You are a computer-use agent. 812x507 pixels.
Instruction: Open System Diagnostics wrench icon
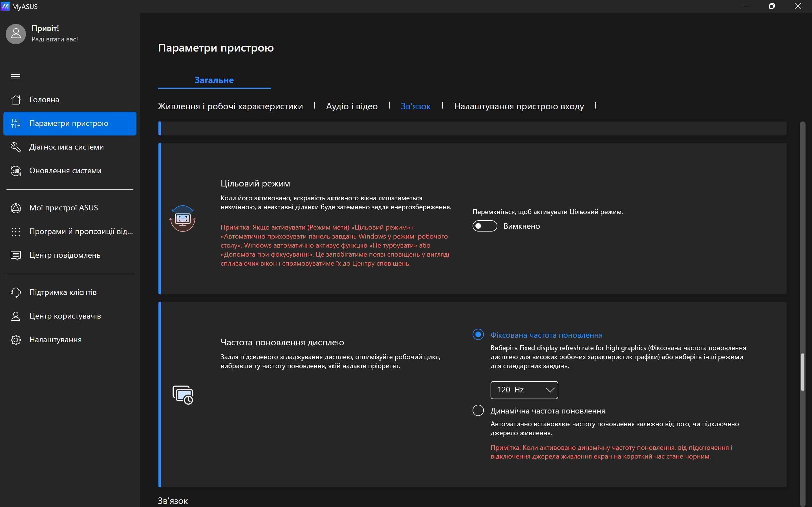[16, 147]
